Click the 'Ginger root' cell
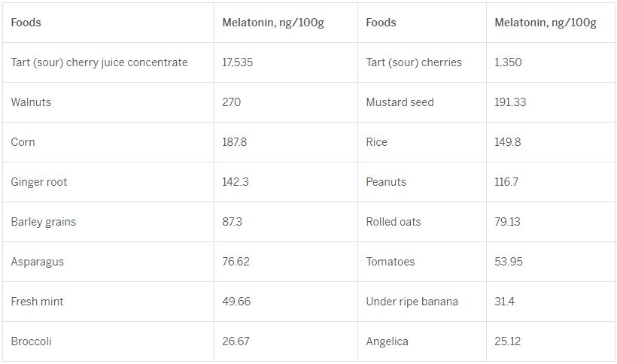 [39, 182]
